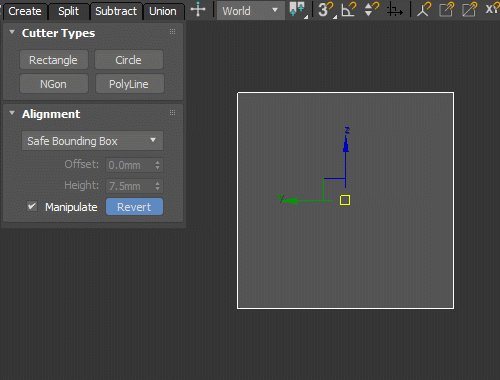
Task: Click the Select and Place crosshair icon
Action: tap(198, 10)
